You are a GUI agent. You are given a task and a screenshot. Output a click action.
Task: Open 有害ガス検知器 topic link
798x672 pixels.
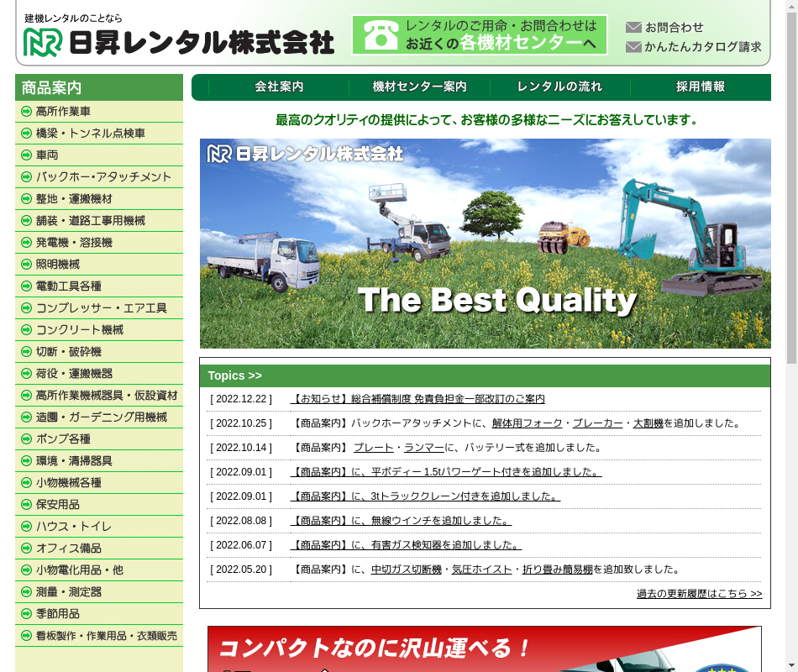tap(406, 546)
